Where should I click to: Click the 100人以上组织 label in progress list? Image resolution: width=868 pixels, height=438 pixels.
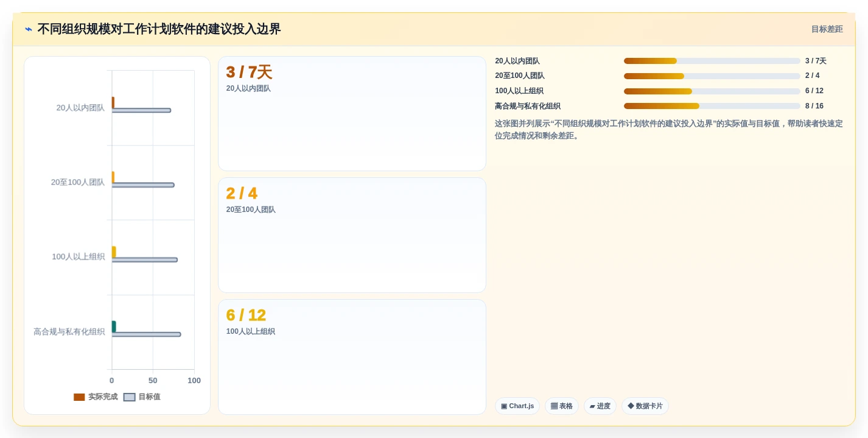pos(519,91)
